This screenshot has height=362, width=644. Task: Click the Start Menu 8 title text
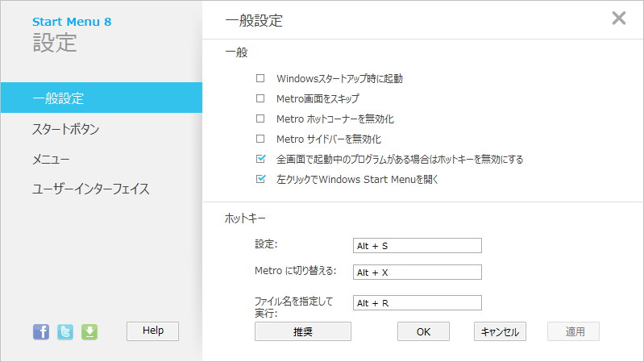point(72,22)
